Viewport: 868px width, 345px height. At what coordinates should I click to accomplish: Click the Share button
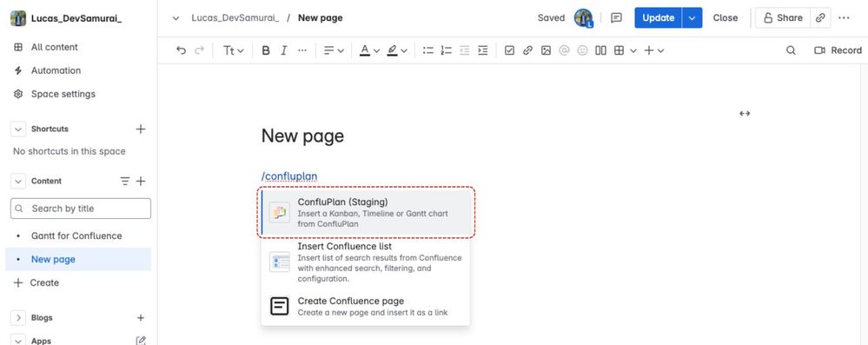[x=783, y=17]
